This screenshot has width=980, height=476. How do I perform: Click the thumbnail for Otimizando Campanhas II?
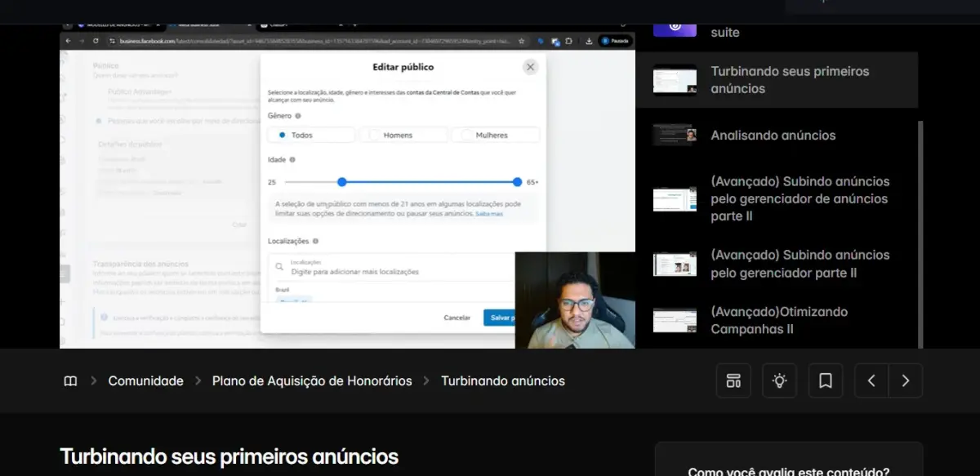point(675,320)
